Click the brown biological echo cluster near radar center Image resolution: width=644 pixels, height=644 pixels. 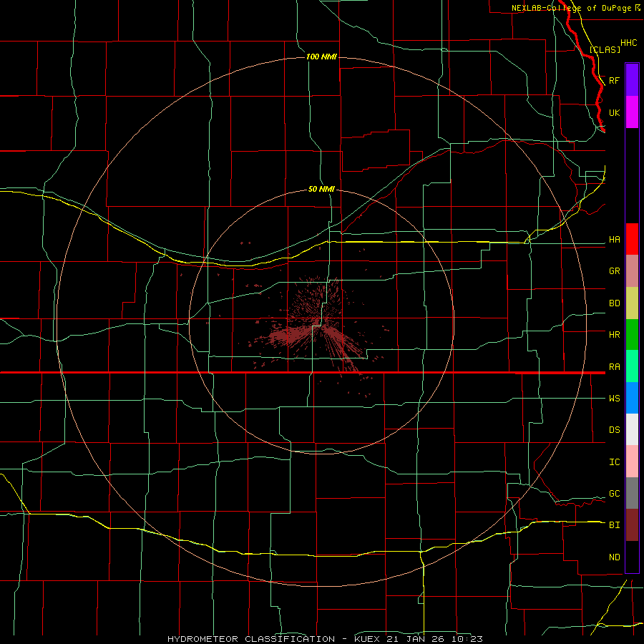coord(316,324)
